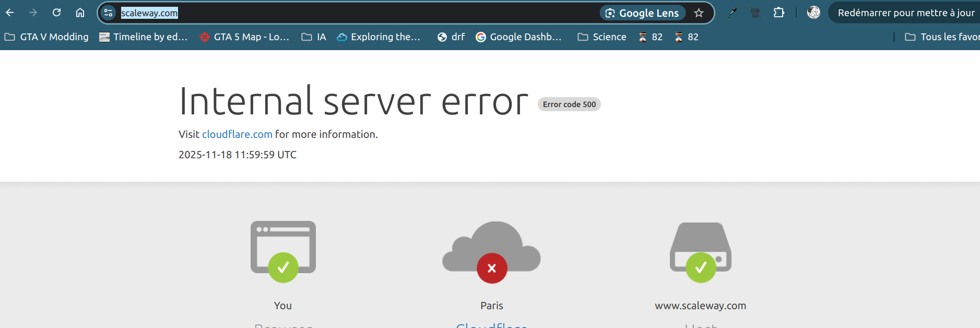Image resolution: width=980 pixels, height=328 pixels.
Task: Open the Extensions puzzle piece menu
Action: pyautogui.click(x=778, y=13)
